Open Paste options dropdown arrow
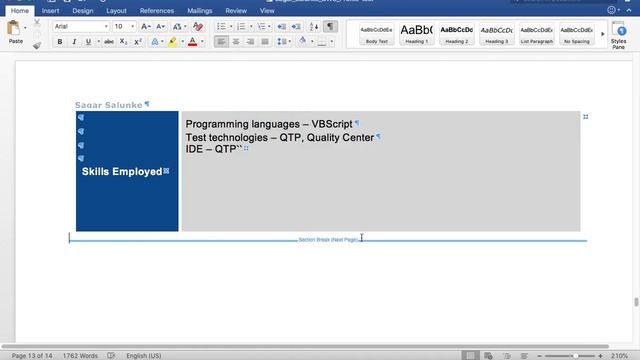 point(25,28)
